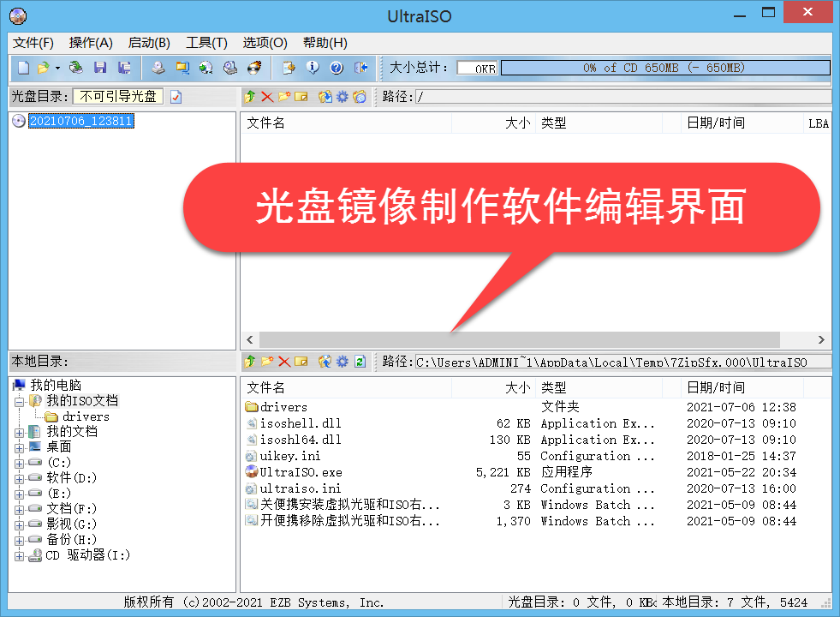This screenshot has height=617, width=840.
Task: Click the local path field showing C:\Users
Action: [x=623, y=362]
